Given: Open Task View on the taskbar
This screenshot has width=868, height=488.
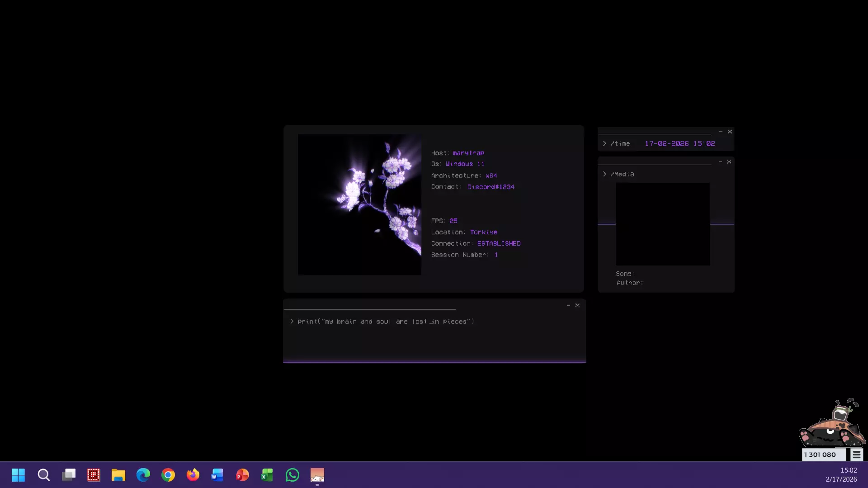Looking at the screenshot, I should (x=69, y=475).
